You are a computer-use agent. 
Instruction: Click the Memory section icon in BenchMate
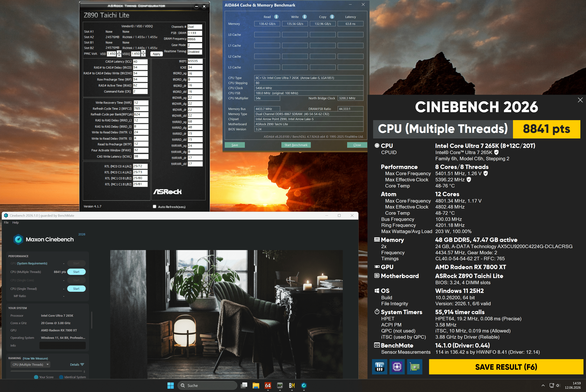point(377,240)
